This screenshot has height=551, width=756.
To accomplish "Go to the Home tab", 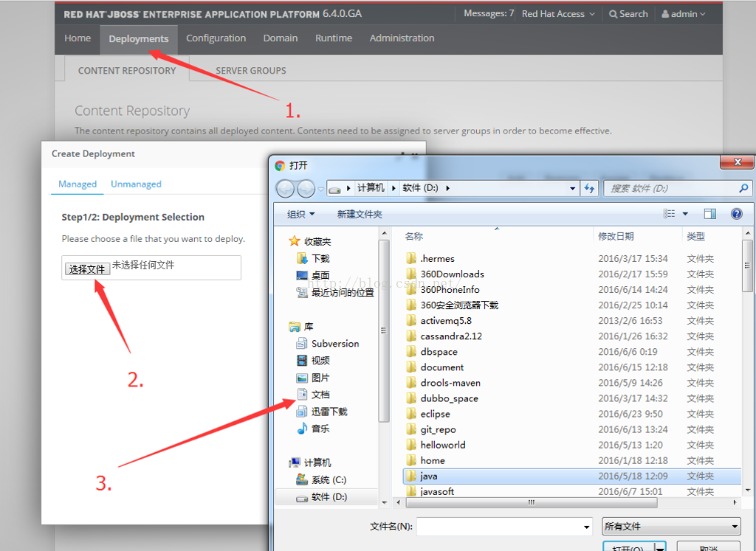I will click(x=77, y=38).
